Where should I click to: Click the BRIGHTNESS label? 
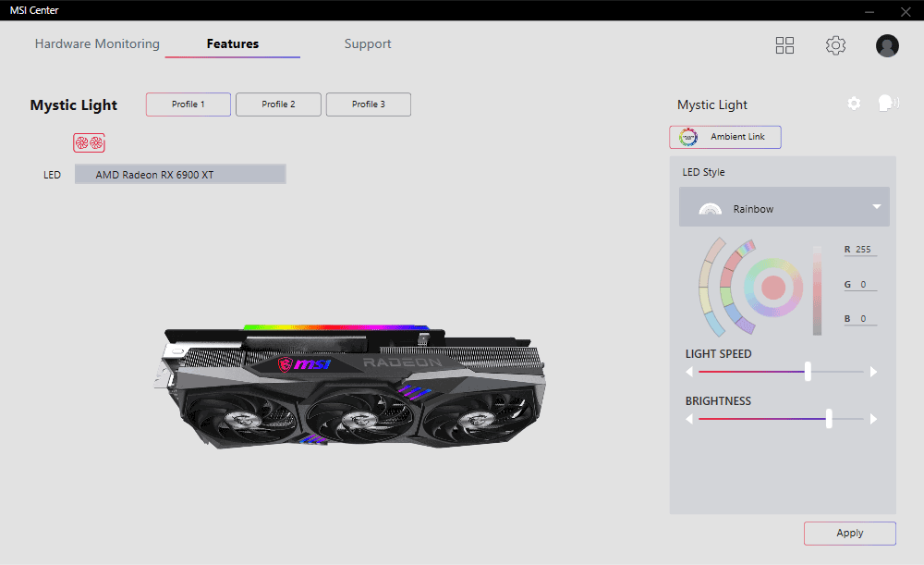point(718,401)
